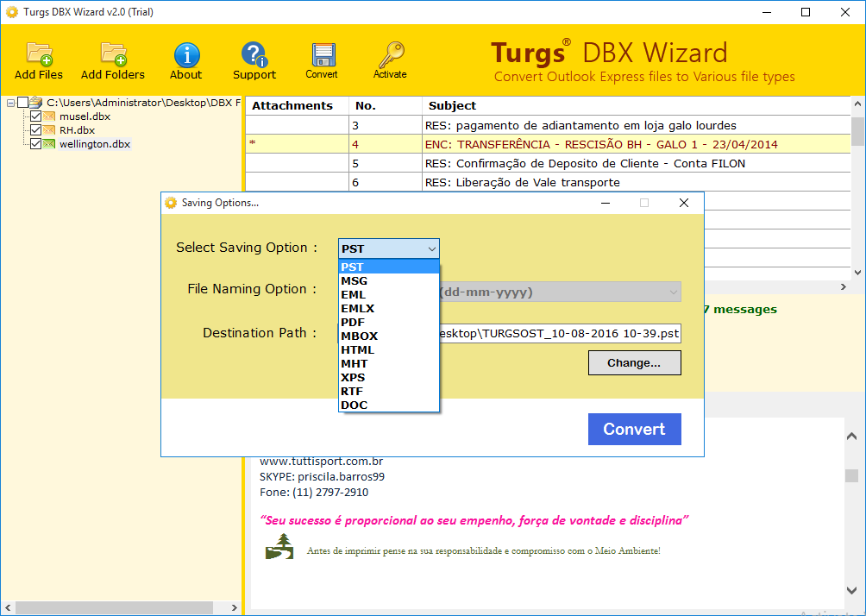Click the No. column header
Image resolution: width=866 pixels, height=616 pixels.
tap(386, 105)
